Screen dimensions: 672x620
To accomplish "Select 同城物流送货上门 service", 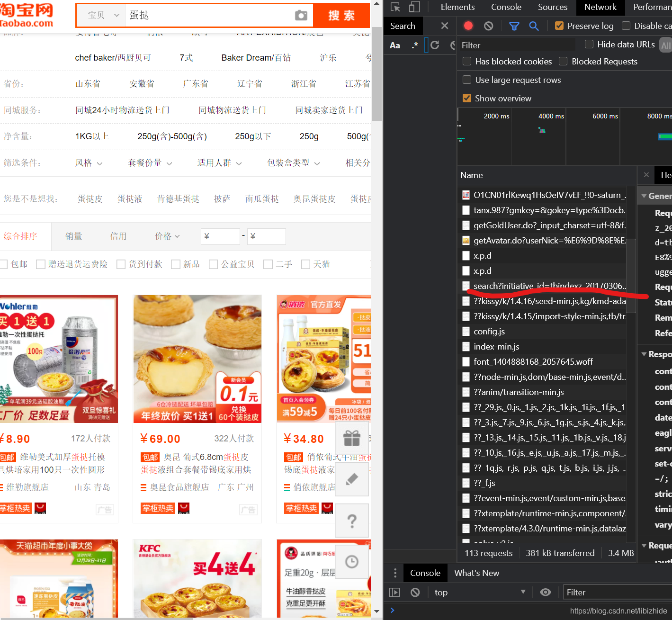I will point(232,110).
